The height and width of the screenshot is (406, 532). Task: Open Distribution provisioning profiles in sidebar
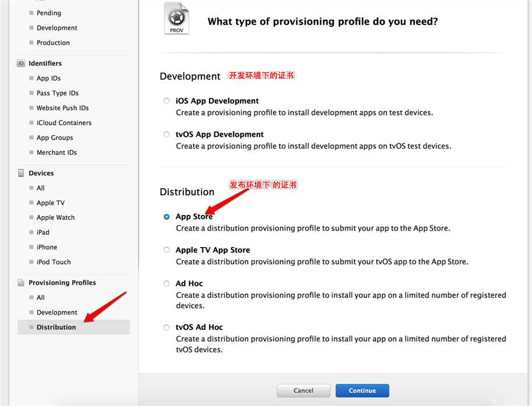73,327
